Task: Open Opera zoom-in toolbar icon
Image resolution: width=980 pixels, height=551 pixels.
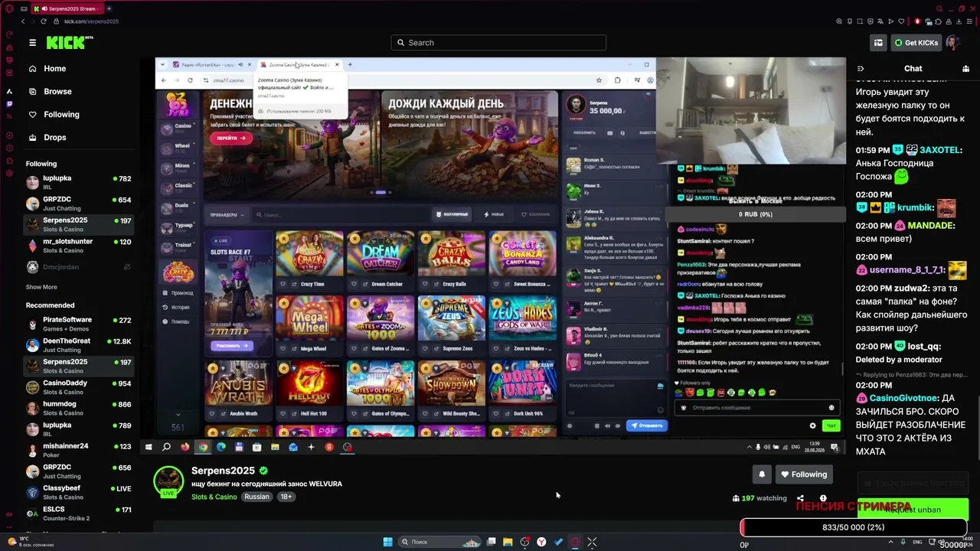Action: tap(839, 21)
